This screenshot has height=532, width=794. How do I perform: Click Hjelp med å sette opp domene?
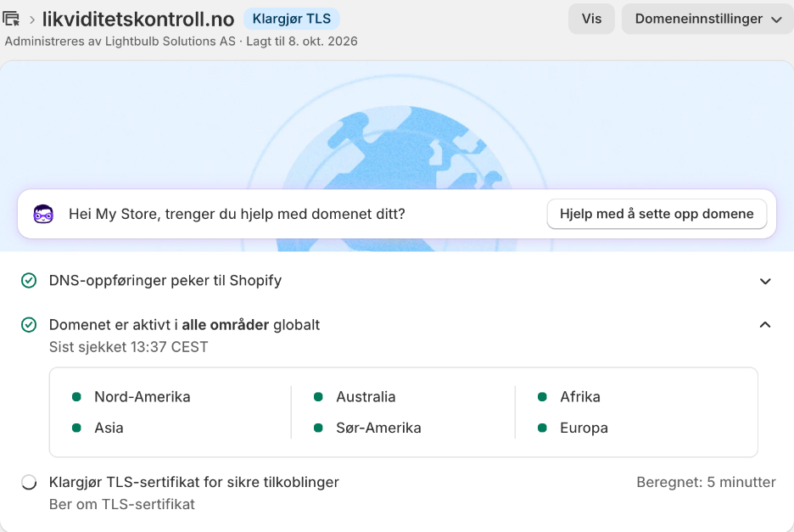click(x=657, y=214)
